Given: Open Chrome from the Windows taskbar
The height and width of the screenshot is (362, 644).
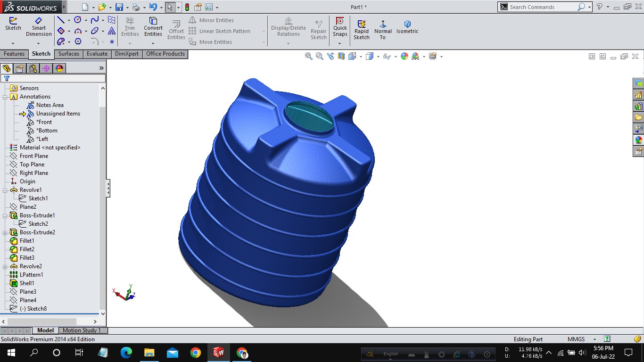Looking at the screenshot, I should (196, 353).
